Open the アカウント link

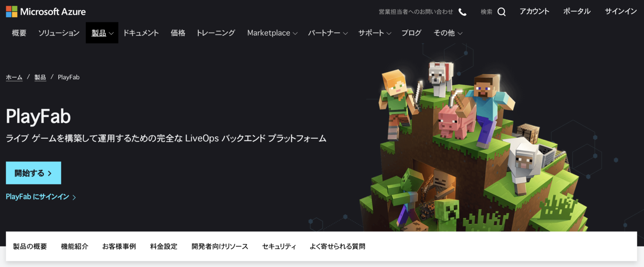[x=534, y=11]
